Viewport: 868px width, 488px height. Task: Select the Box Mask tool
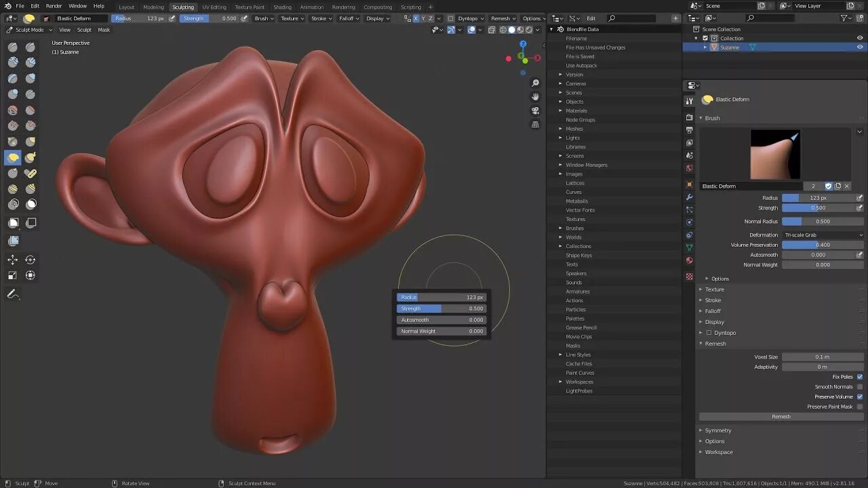13,223
